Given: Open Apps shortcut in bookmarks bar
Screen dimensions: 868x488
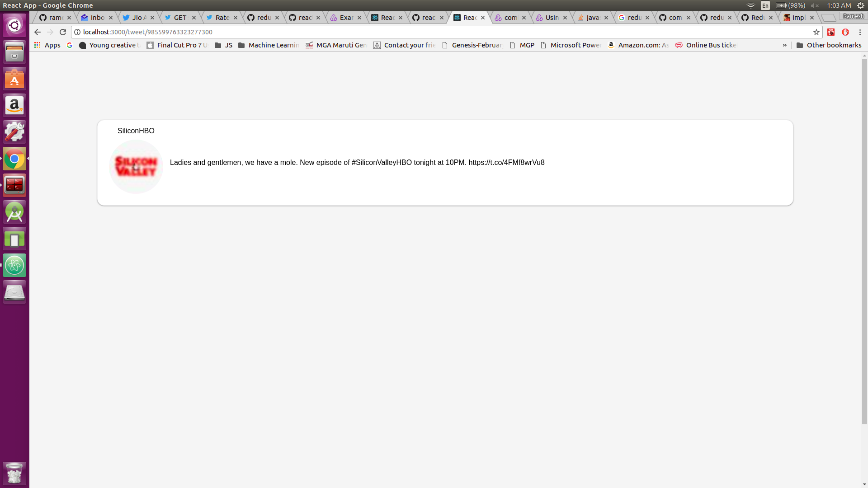Looking at the screenshot, I should (x=47, y=45).
